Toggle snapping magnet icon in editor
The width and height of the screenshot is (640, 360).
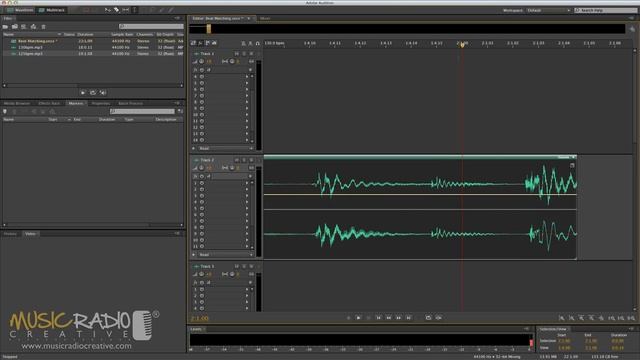tap(258, 43)
